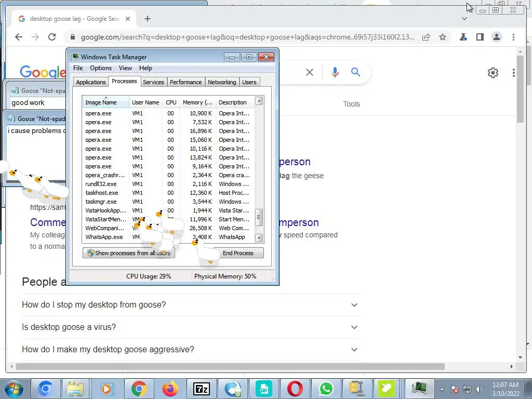Open Google quick settings gear
532x399 pixels.
(x=493, y=72)
